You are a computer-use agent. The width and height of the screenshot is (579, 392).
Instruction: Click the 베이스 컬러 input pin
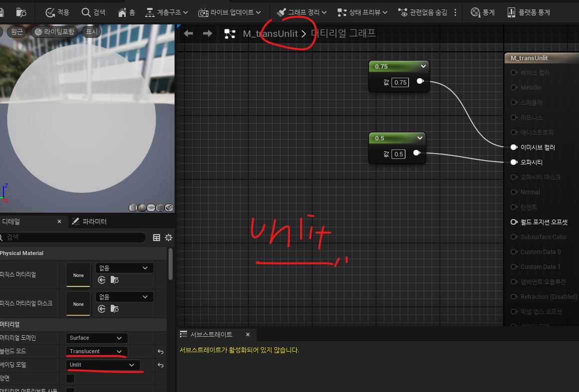pyautogui.click(x=514, y=73)
